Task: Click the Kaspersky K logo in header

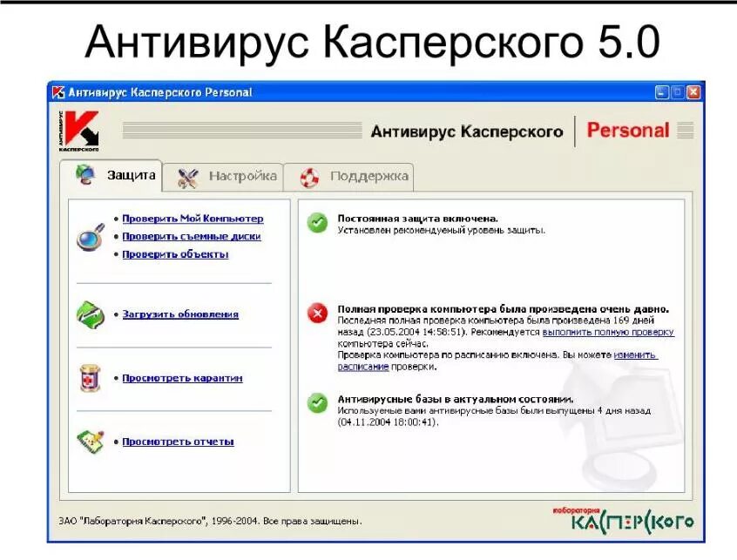Action: click(79, 132)
